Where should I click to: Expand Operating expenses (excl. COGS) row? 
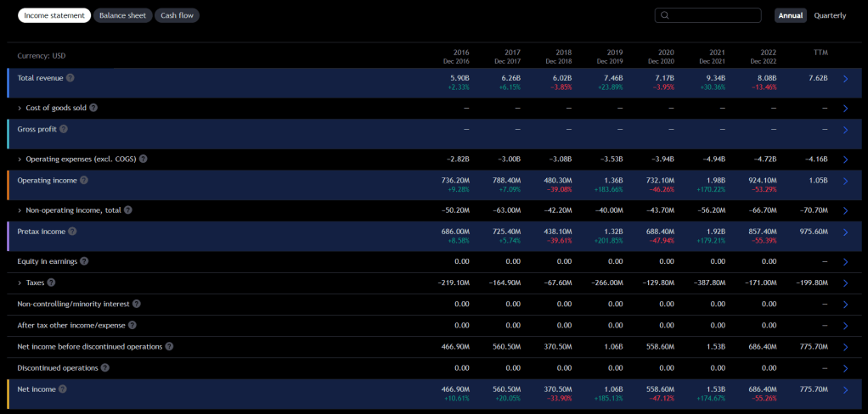coord(20,159)
